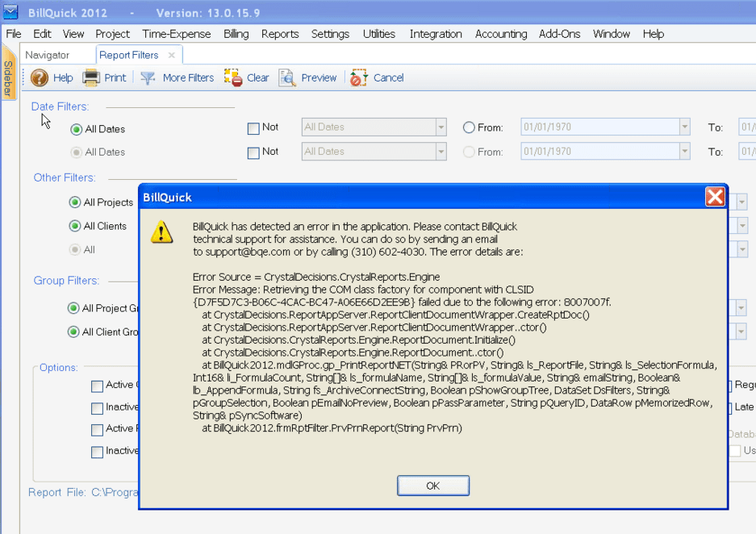Viewport: 756px width, 534px height.
Task: Open the Time-Expense menu
Action: point(177,34)
